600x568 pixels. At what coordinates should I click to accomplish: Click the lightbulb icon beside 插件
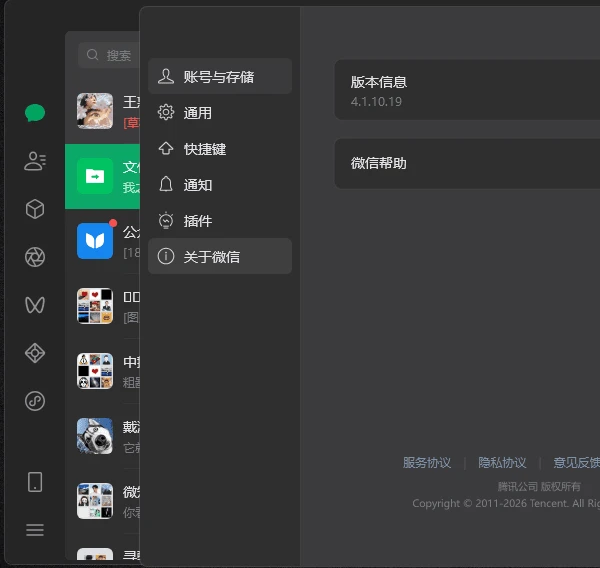(166, 220)
